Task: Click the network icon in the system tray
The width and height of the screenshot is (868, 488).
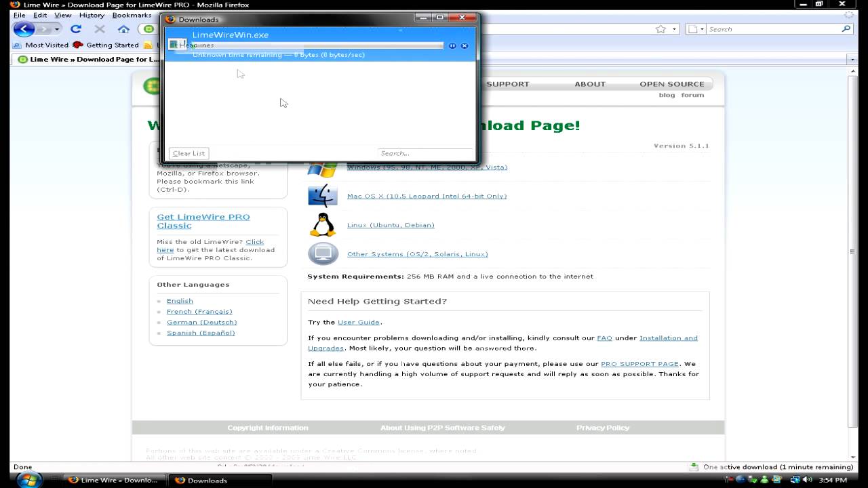Action: click(795, 480)
